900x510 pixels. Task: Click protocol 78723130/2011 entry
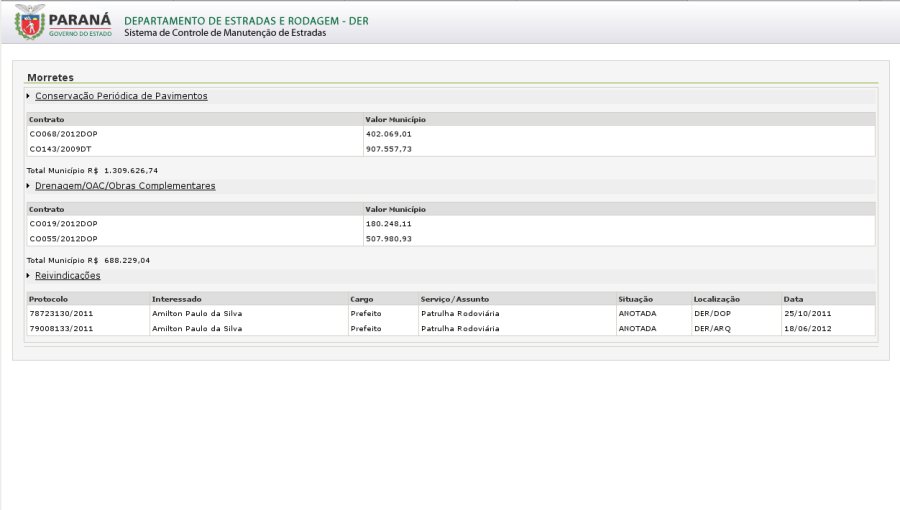(x=61, y=313)
